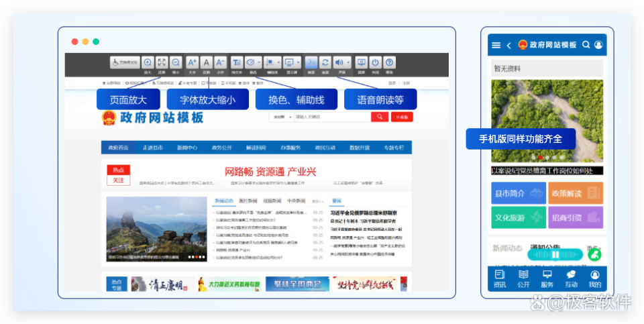Click the search keyword input field
The height and width of the screenshot is (324, 644).
pyautogui.click(x=332, y=117)
